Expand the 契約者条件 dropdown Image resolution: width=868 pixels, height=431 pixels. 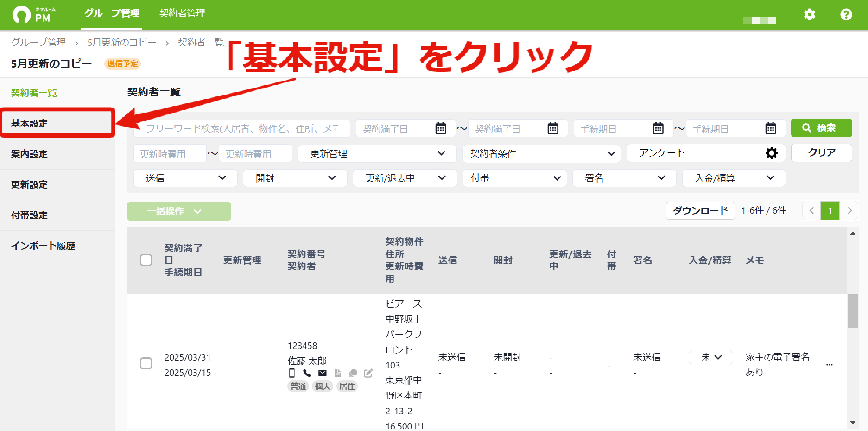(x=541, y=153)
